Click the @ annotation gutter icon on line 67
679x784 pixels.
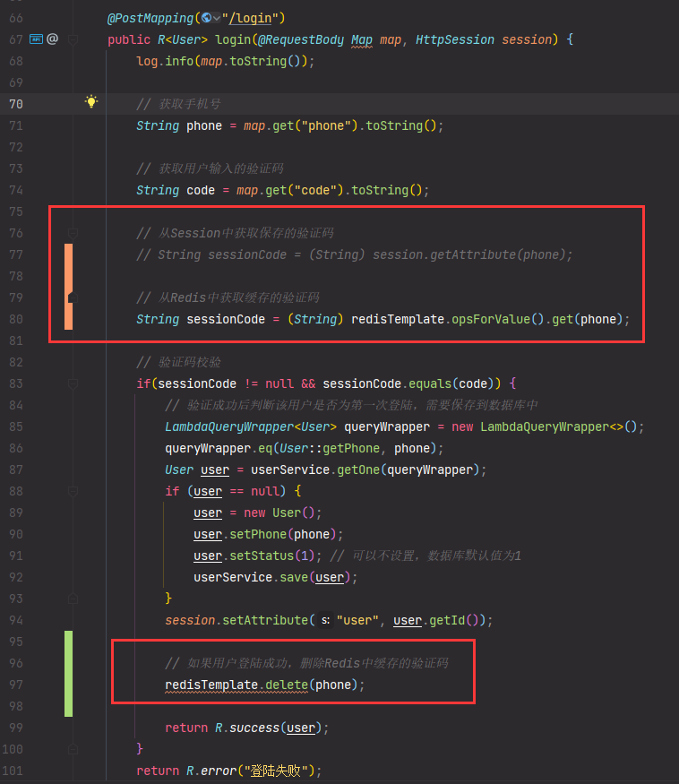(x=52, y=39)
